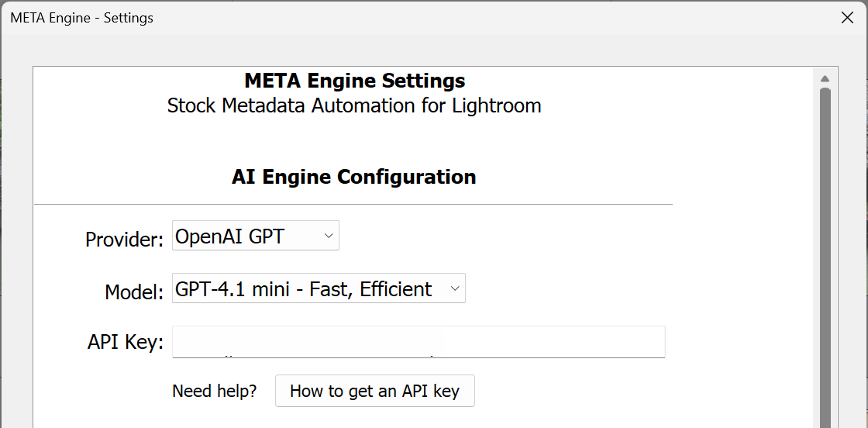This screenshot has height=428, width=868.
Task: Focus the API Key input field
Action: click(418, 342)
